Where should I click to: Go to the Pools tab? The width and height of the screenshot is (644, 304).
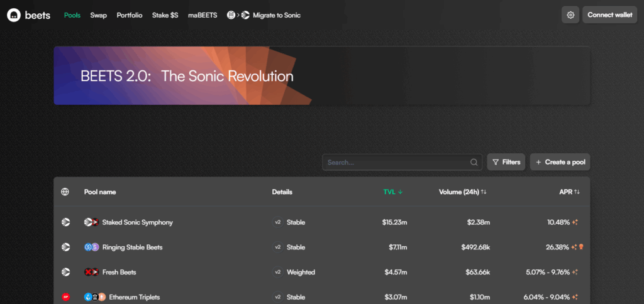72,15
